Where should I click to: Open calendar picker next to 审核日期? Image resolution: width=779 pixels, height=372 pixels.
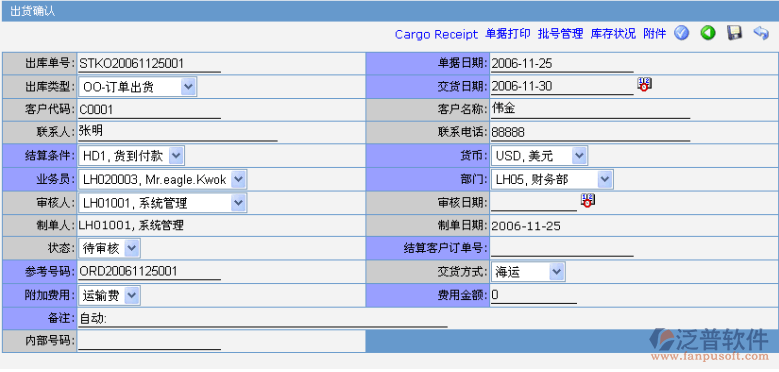pos(588,201)
